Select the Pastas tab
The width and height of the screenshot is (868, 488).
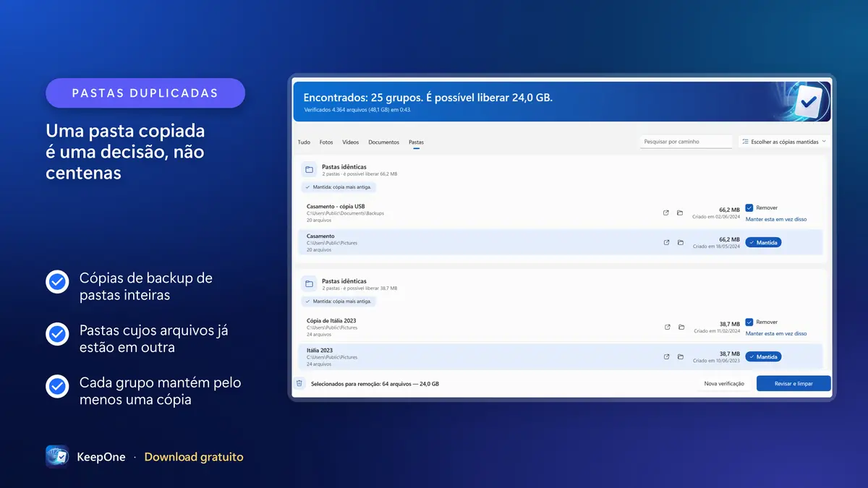point(416,142)
